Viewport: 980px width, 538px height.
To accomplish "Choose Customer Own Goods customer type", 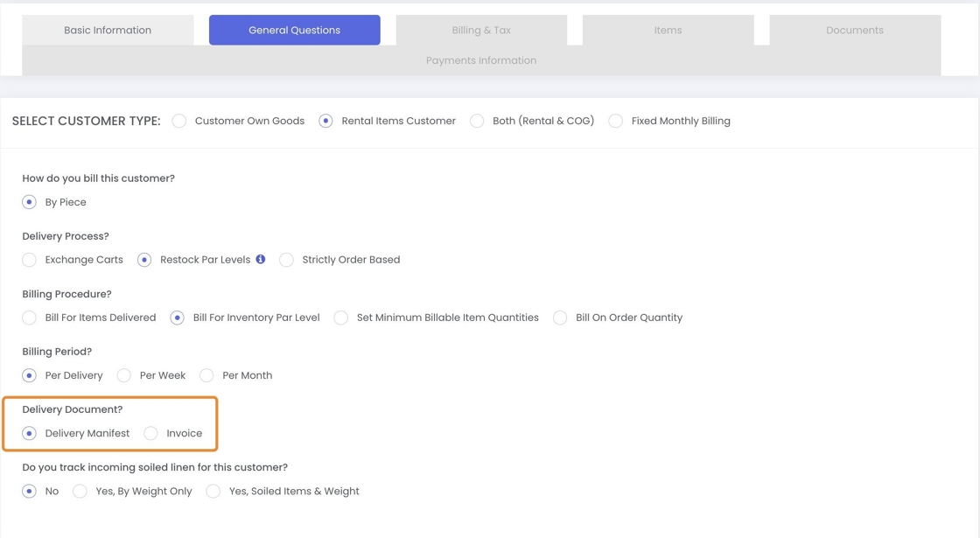I will (x=179, y=121).
